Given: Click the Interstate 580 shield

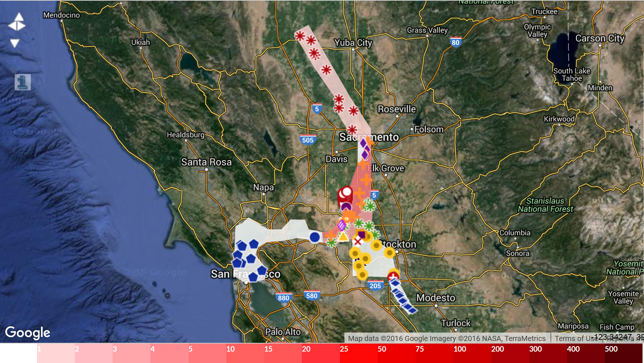Looking at the screenshot, I should (312, 295).
